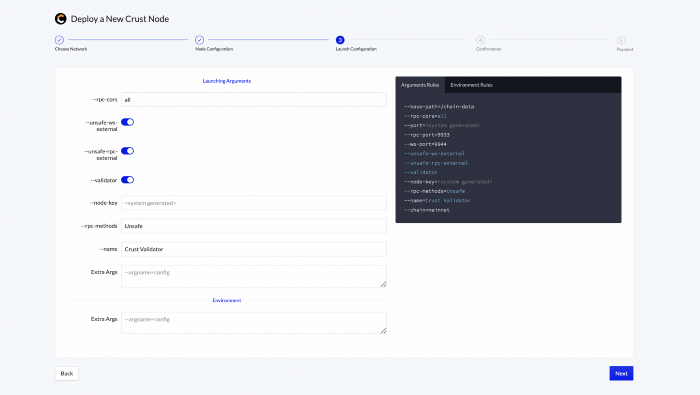Viewport: 700px width, 395px height.
Task: Proceed with the Next button
Action: coord(621,374)
